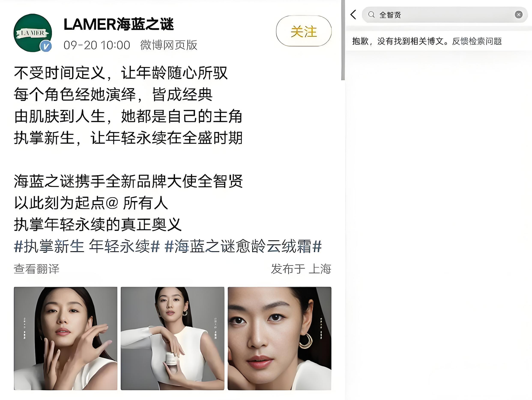Open hashtag #海蓝之谜愈龄云绒霜#
The image size is (532, 400).
243,246
